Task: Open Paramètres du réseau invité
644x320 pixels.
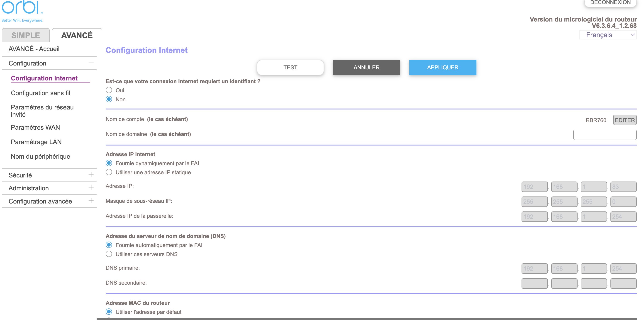Action: pos(42,111)
